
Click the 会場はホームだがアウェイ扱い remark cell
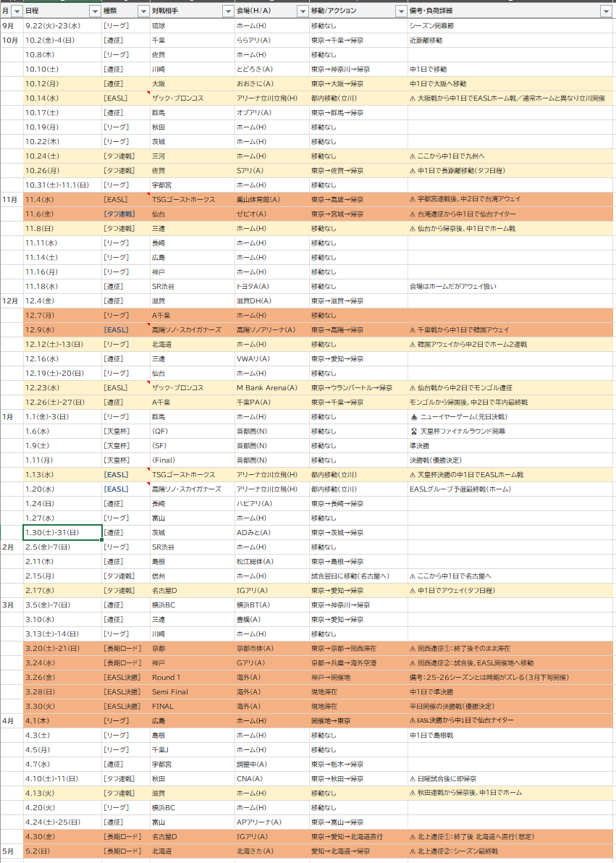pos(510,286)
